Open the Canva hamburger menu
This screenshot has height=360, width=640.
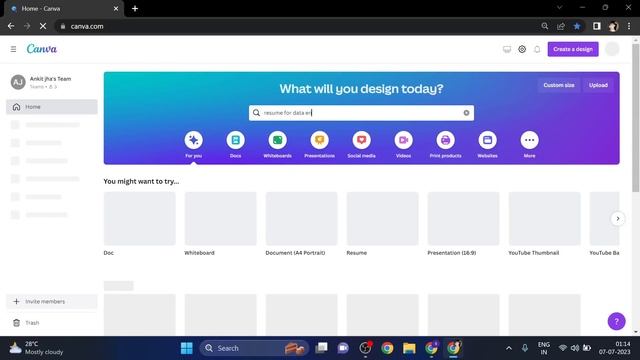click(13, 49)
